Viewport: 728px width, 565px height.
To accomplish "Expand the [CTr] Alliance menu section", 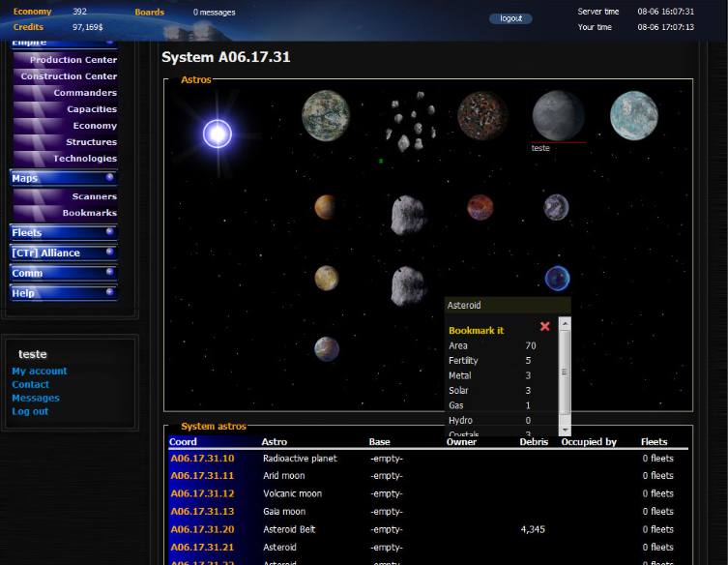I will click(64, 253).
